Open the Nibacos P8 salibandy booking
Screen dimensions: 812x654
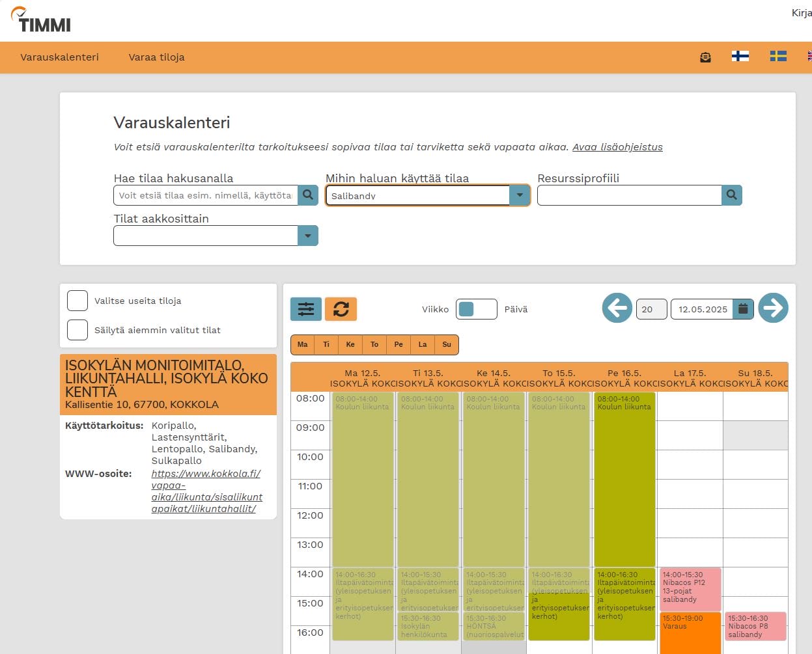[755, 626]
